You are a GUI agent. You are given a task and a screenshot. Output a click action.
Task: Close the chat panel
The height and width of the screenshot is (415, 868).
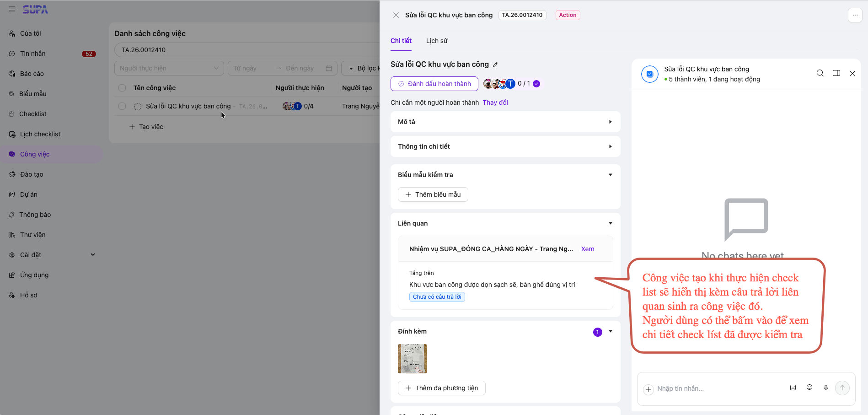(x=852, y=74)
